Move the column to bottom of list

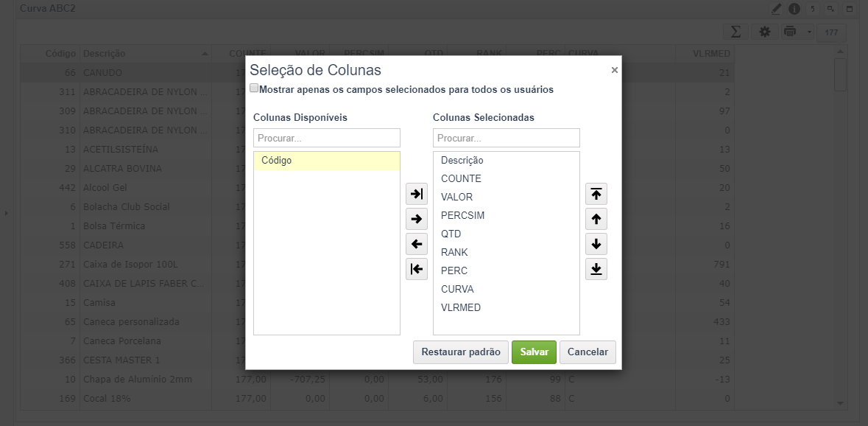596,269
